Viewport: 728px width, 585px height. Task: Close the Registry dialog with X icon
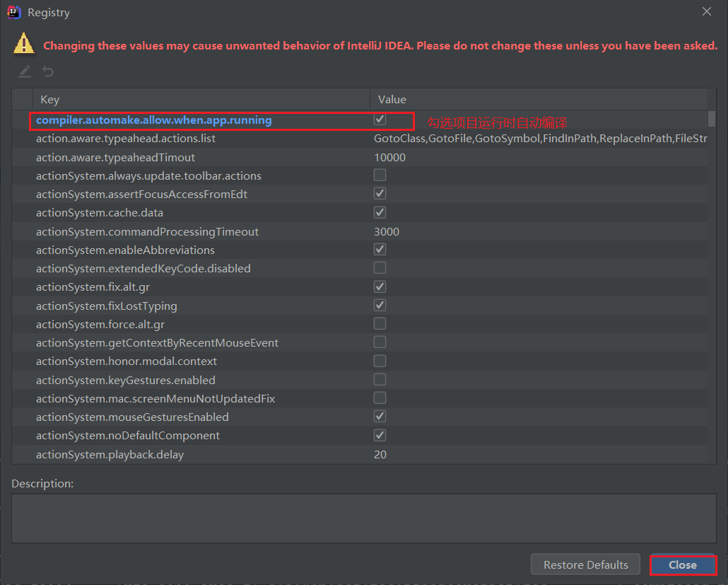tap(706, 11)
